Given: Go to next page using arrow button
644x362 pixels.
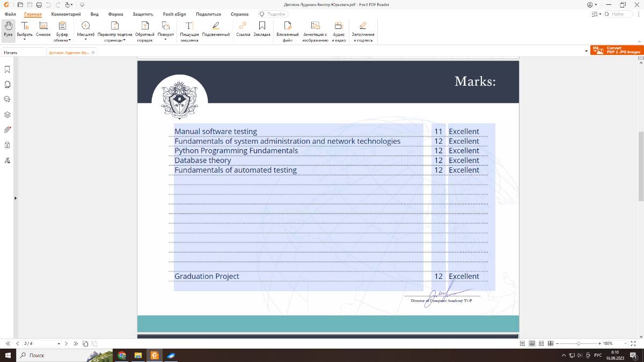Looking at the screenshot, I should tap(66, 343).
